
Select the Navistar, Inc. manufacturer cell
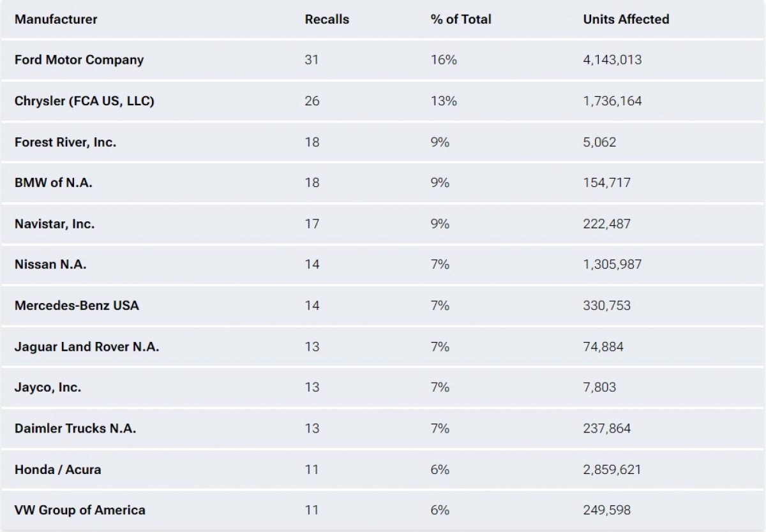54,224
